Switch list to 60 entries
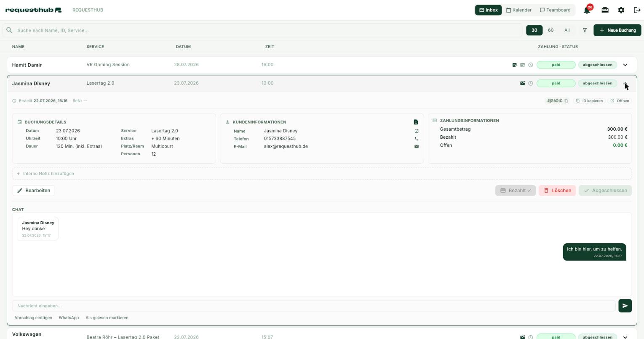Image resolution: width=644 pixels, height=339 pixels. click(x=550, y=30)
